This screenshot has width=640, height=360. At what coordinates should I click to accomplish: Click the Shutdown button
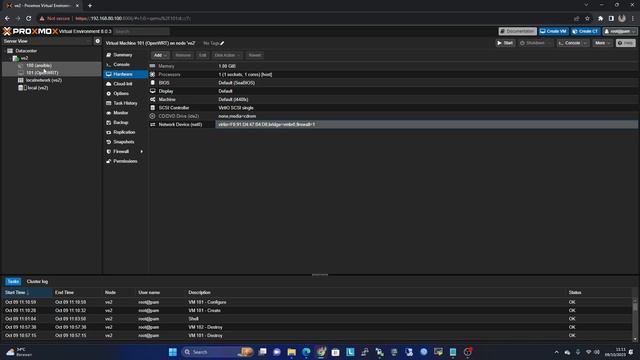(x=536, y=43)
